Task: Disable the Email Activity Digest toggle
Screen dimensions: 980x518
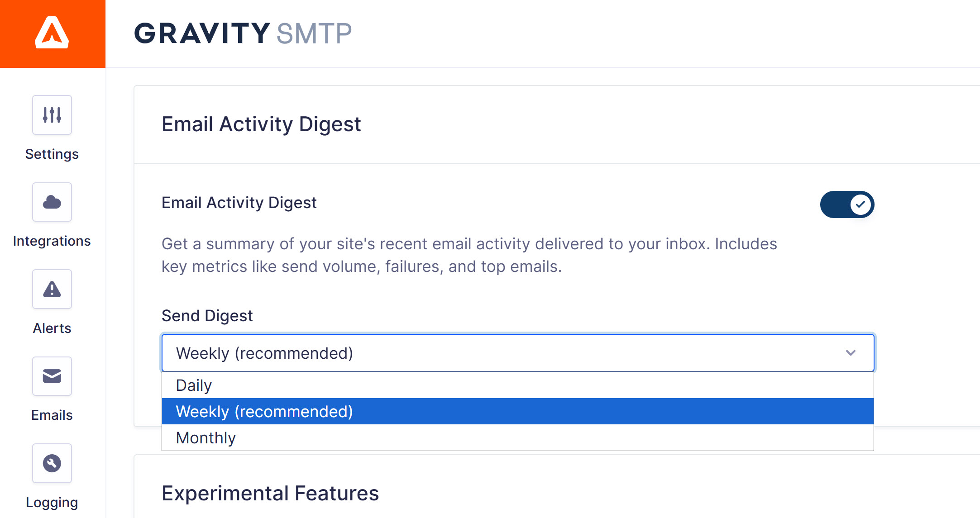Action: [847, 204]
